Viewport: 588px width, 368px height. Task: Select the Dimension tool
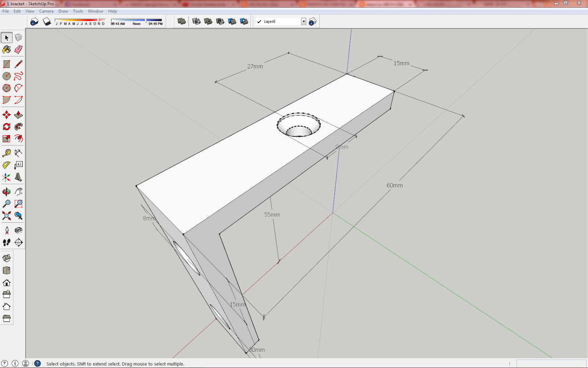[x=18, y=153]
